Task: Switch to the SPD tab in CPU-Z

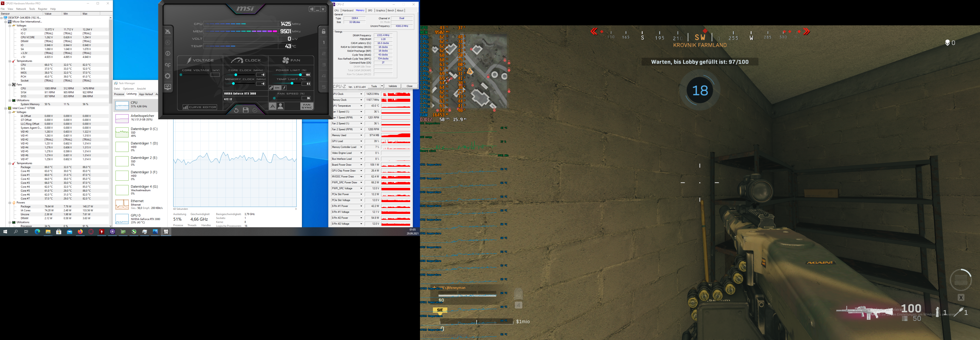Action: click(370, 11)
